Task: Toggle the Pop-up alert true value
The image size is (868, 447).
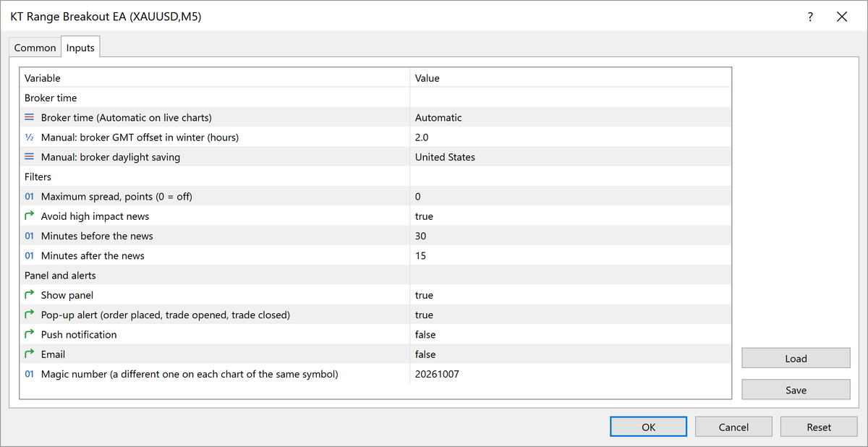Action: [571, 315]
